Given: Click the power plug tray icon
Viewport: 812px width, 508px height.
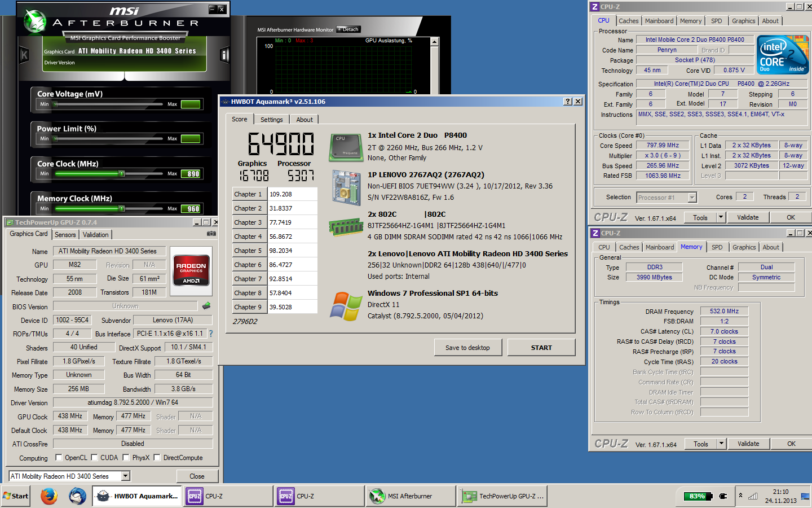Looking at the screenshot, I should (x=723, y=496).
